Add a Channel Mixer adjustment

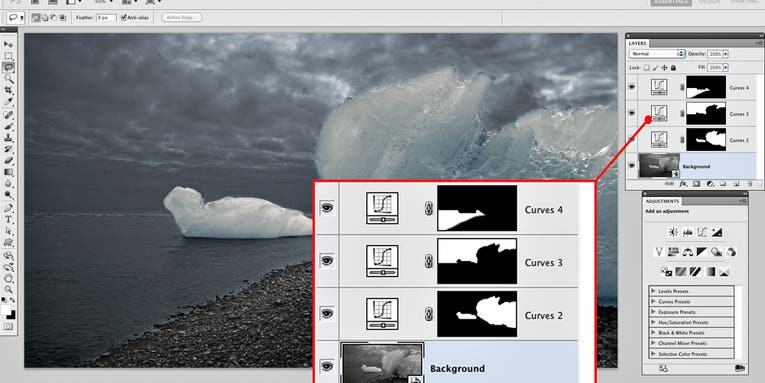point(731,251)
